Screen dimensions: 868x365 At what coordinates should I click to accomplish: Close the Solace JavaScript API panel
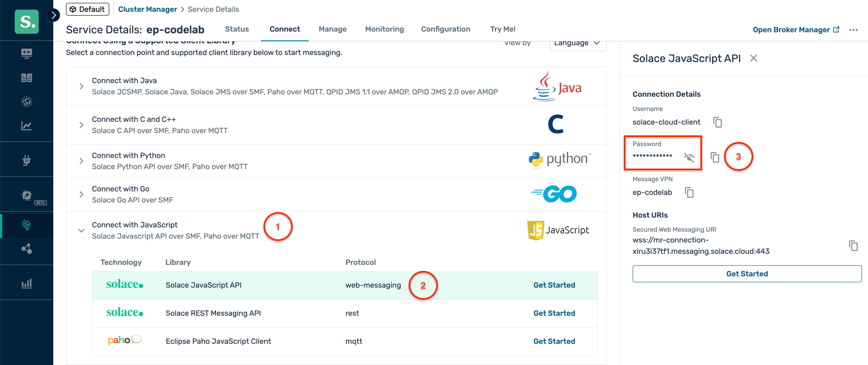[754, 58]
